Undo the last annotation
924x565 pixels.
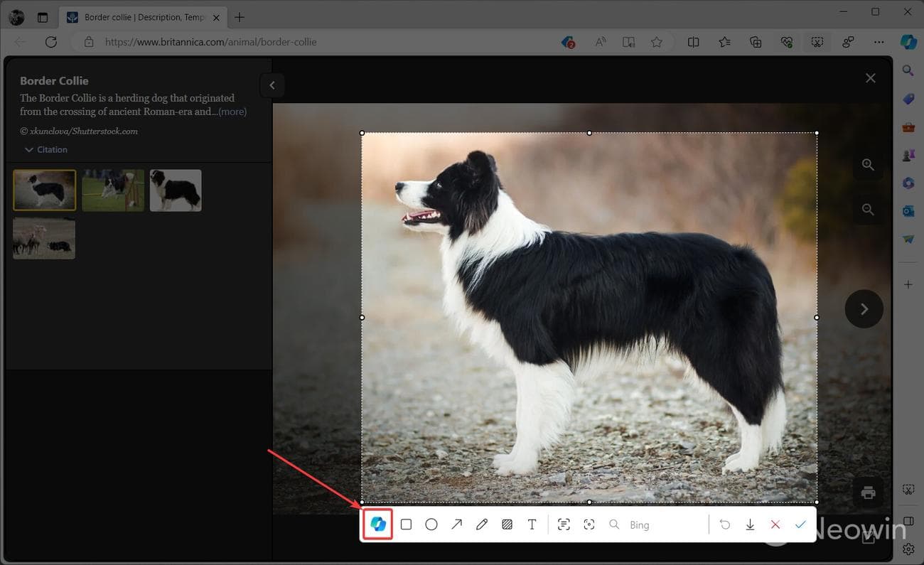coord(725,524)
